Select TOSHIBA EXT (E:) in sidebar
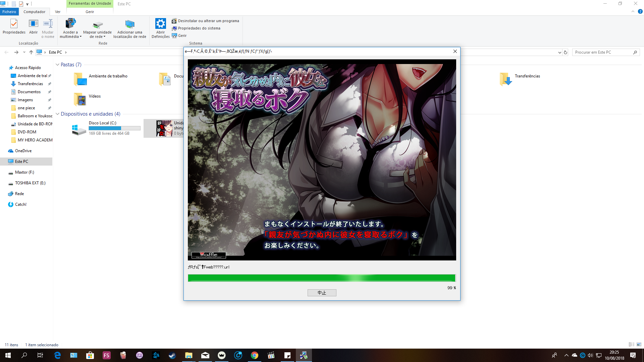 (x=30, y=183)
